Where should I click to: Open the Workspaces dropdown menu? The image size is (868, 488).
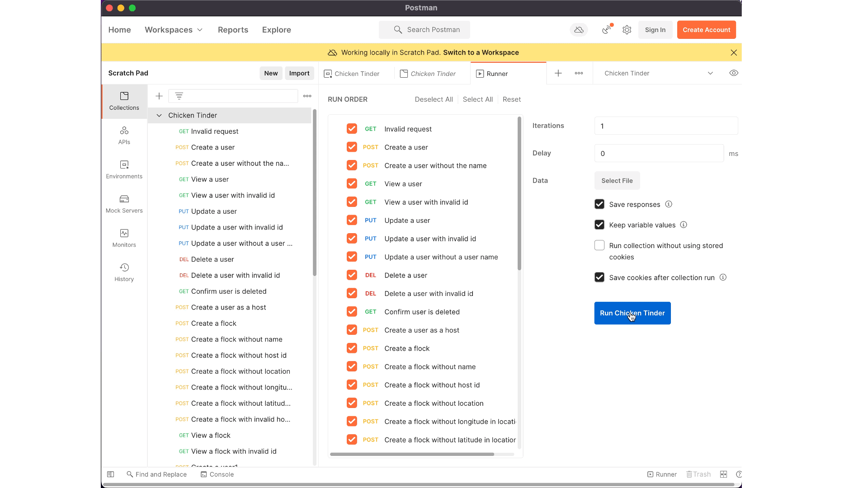tap(174, 30)
